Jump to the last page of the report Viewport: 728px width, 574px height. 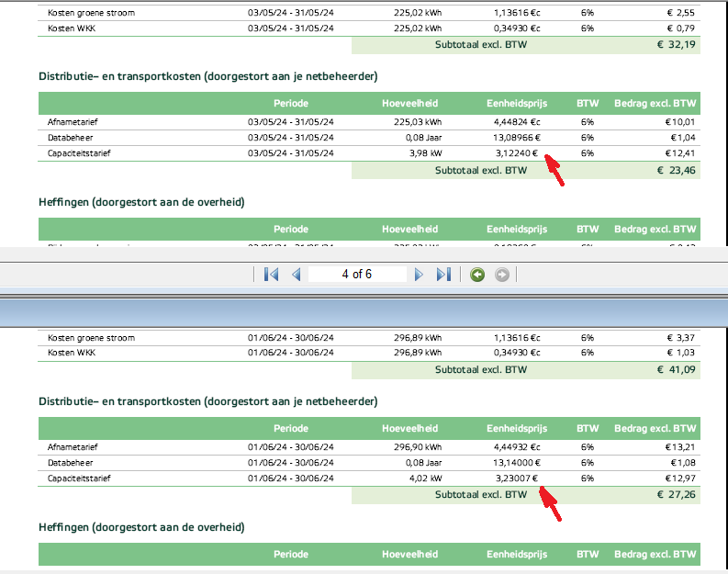[x=443, y=275]
